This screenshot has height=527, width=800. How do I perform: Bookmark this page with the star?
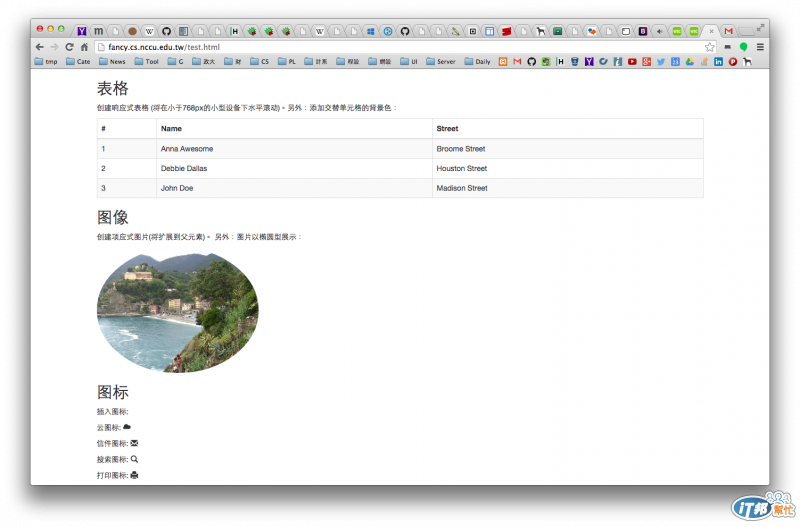coord(710,47)
